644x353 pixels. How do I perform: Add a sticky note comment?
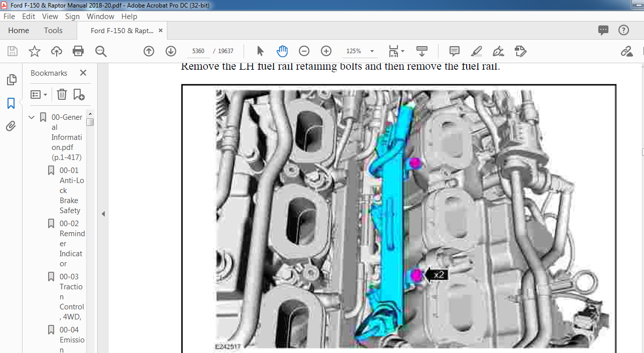click(x=455, y=51)
